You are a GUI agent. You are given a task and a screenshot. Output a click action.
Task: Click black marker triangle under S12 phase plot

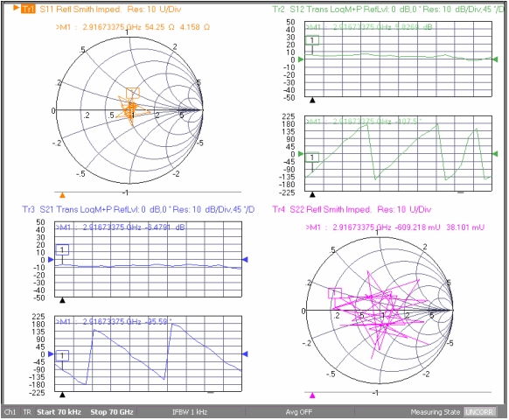pos(312,195)
